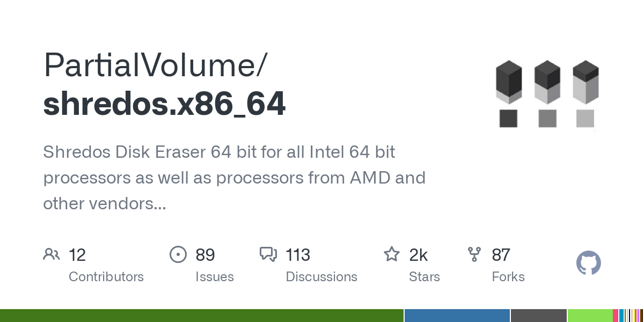Click the Discussions speech bubble icon
Screen dimensions: 644x322
(268, 254)
